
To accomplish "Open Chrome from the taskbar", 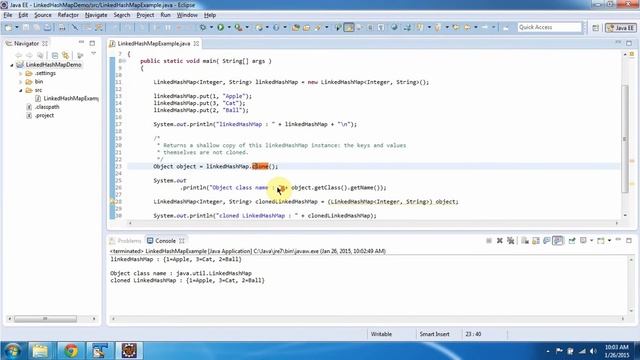I will (x=71, y=351).
